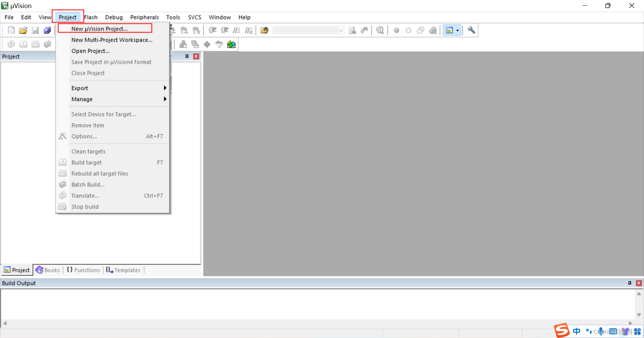Open the Manage Multi-Project Workspace icon
Image resolution: width=644 pixels, height=338 pixels.
195,44
